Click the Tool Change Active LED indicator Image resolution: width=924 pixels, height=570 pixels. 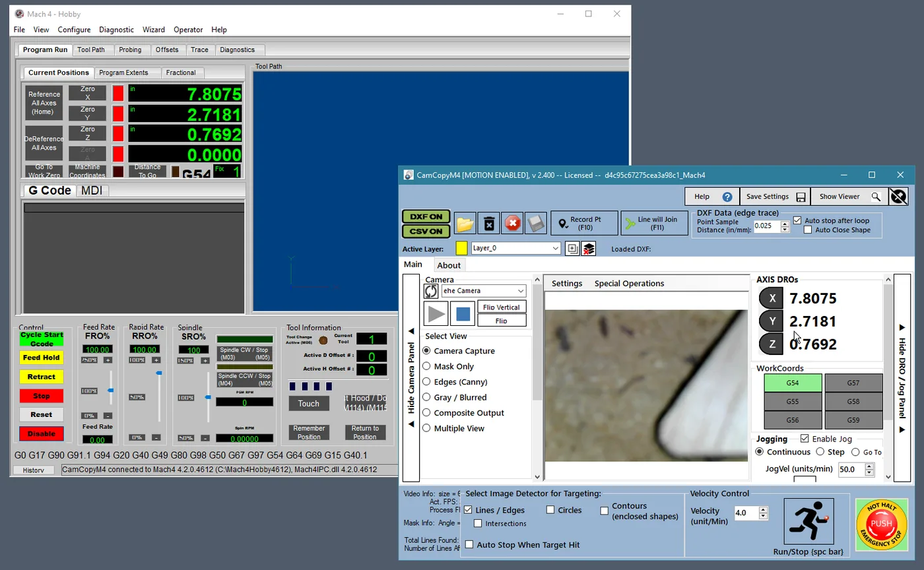324,340
